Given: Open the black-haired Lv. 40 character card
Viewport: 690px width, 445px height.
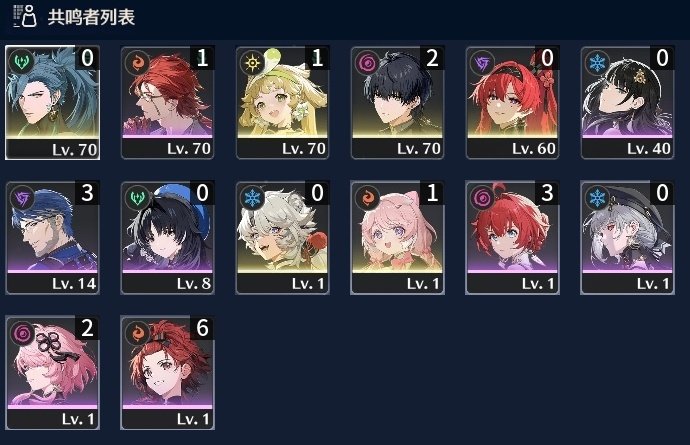Looking at the screenshot, I should click(x=628, y=103).
